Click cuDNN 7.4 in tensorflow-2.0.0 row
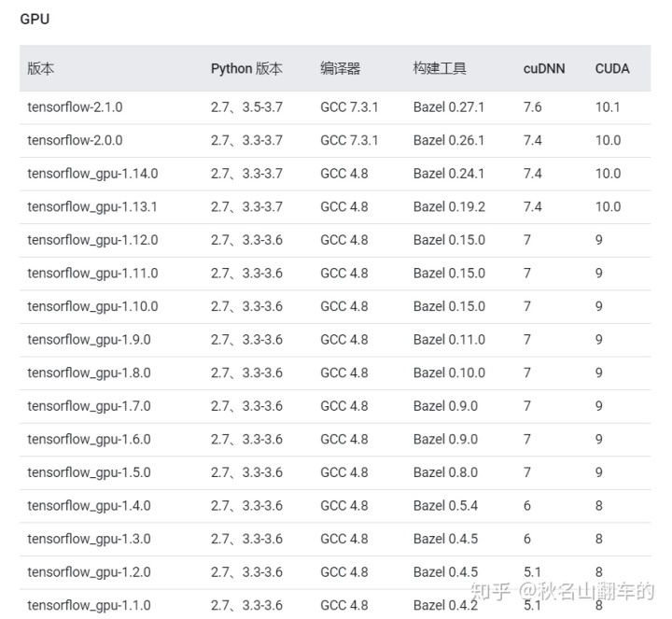672x619 pixels. [532, 140]
